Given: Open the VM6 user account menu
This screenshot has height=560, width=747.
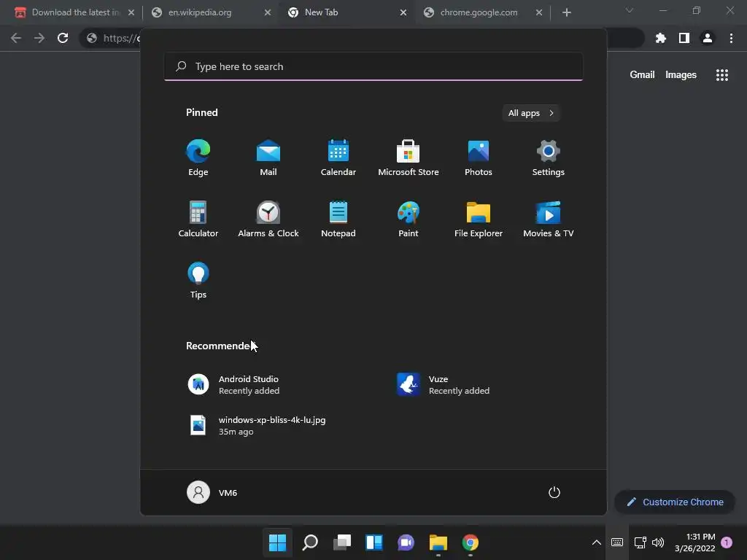Looking at the screenshot, I should click(x=212, y=492).
